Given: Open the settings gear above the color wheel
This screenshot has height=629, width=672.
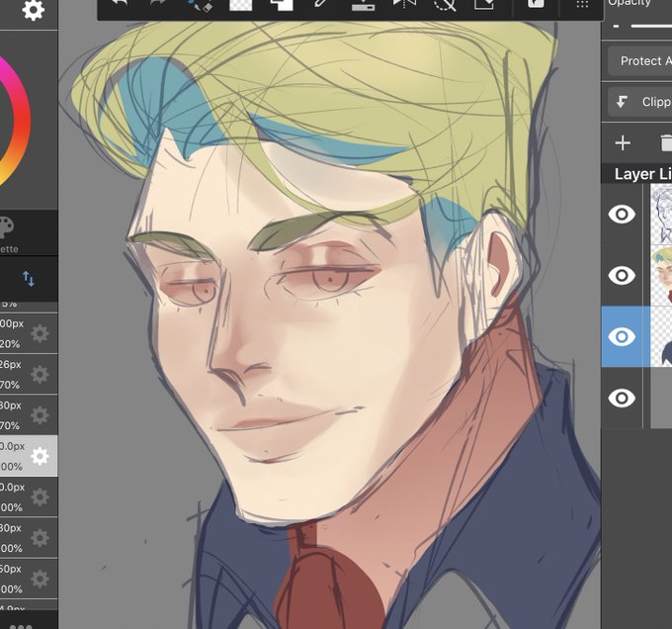Looking at the screenshot, I should tap(33, 10).
